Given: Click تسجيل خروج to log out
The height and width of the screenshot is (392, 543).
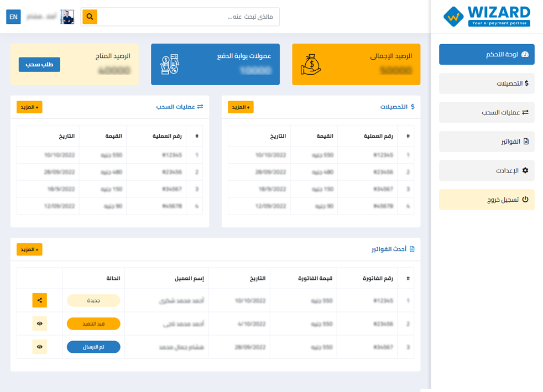Looking at the screenshot, I should 487,200.
